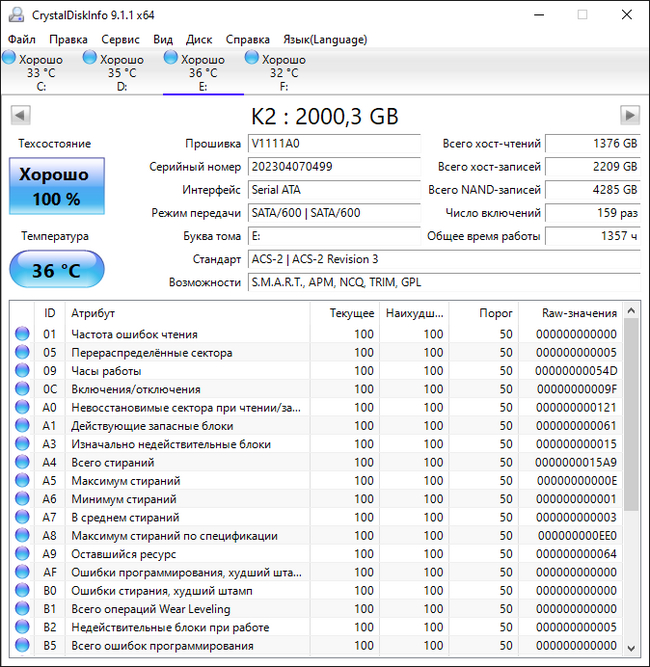This screenshot has width=650, height=667.
Task: Open the Язык(Language) menu
Action: 325,39
